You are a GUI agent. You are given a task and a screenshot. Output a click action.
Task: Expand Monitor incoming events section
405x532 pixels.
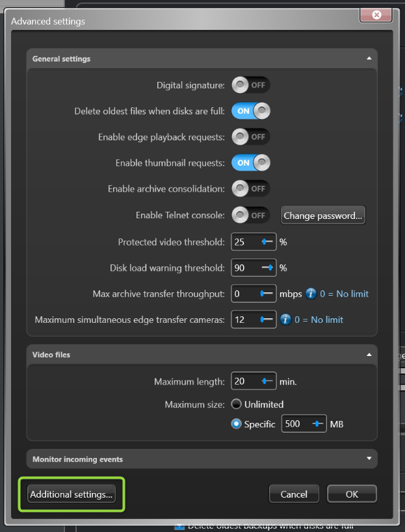pos(369,459)
